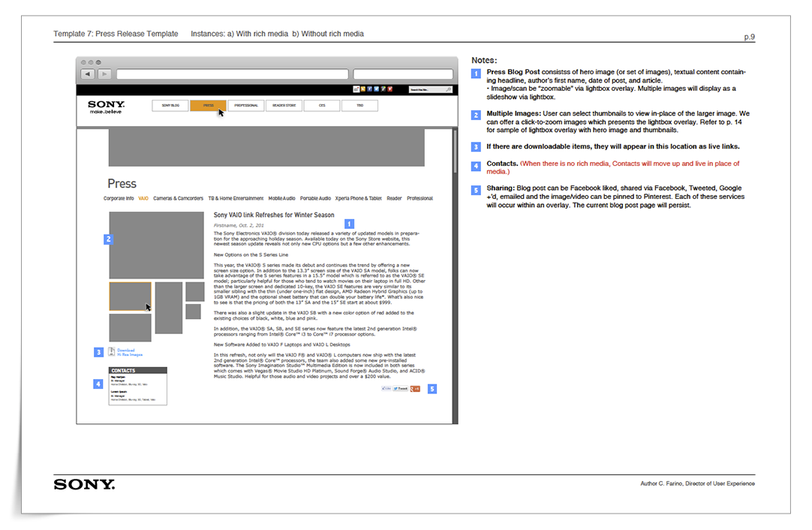The width and height of the screenshot is (812, 530).
Task: Click the red Contacts note text
Action: point(612,167)
